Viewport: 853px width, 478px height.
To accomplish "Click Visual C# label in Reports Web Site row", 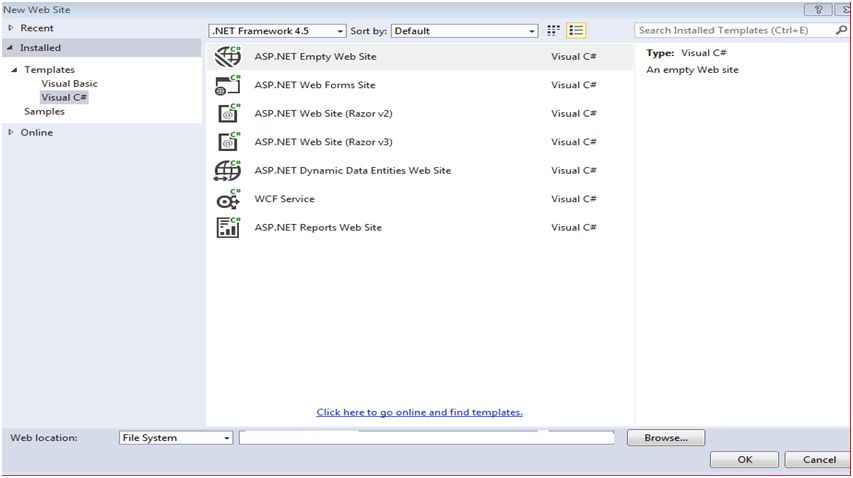I will (574, 227).
